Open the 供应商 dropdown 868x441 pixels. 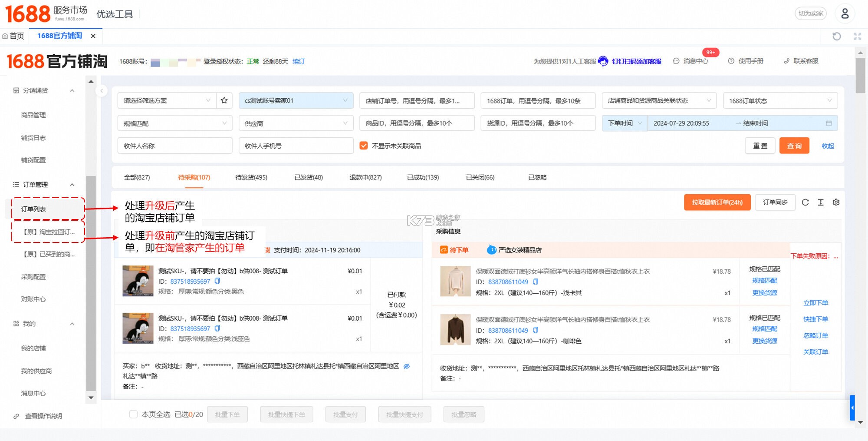coord(296,123)
